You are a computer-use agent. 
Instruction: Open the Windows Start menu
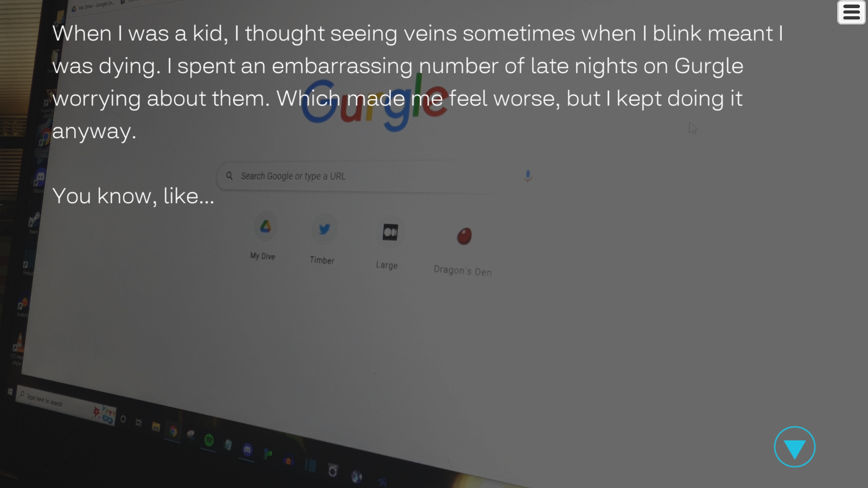coord(10,391)
